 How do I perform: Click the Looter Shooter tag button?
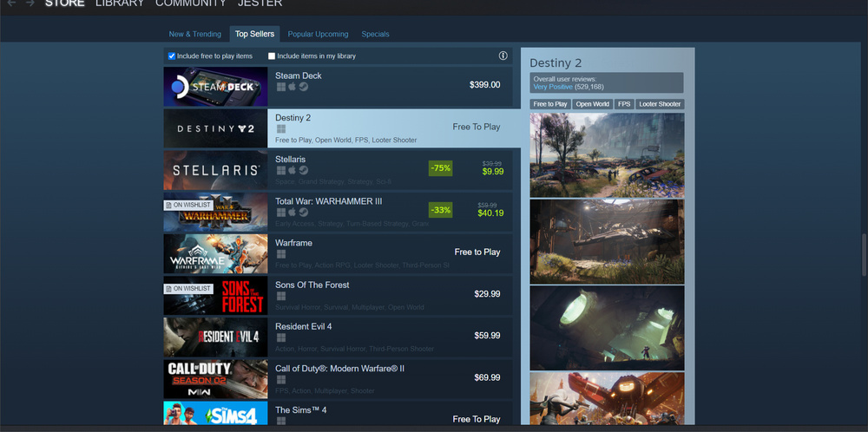[660, 104]
